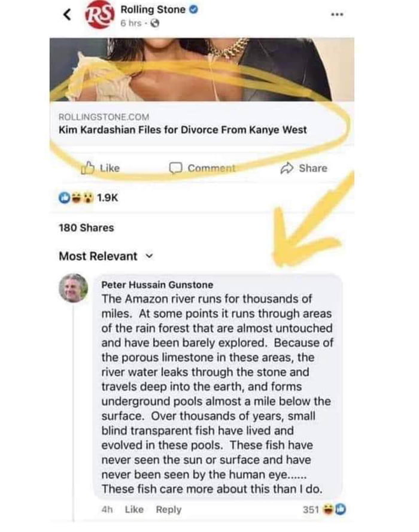This screenshot has height=532, width=419.
Task: Click the blue verified badge
Action: pos(195,10)
